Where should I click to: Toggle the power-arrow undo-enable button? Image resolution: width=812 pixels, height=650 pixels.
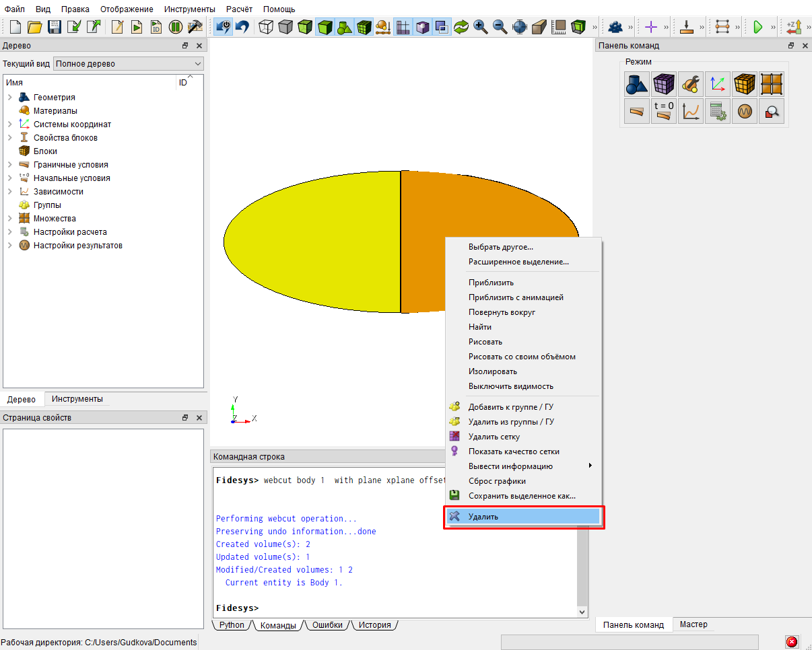(x=223, y=27)
